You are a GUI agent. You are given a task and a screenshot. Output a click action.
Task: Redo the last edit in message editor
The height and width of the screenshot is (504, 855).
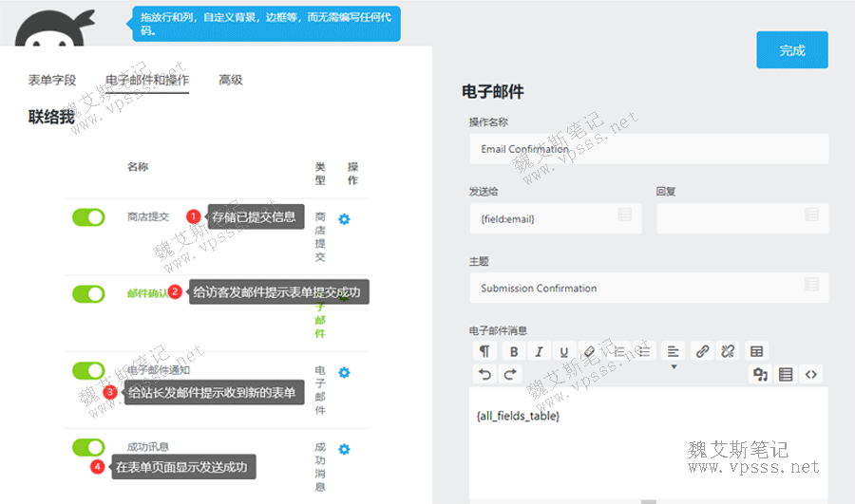(510, 374)
